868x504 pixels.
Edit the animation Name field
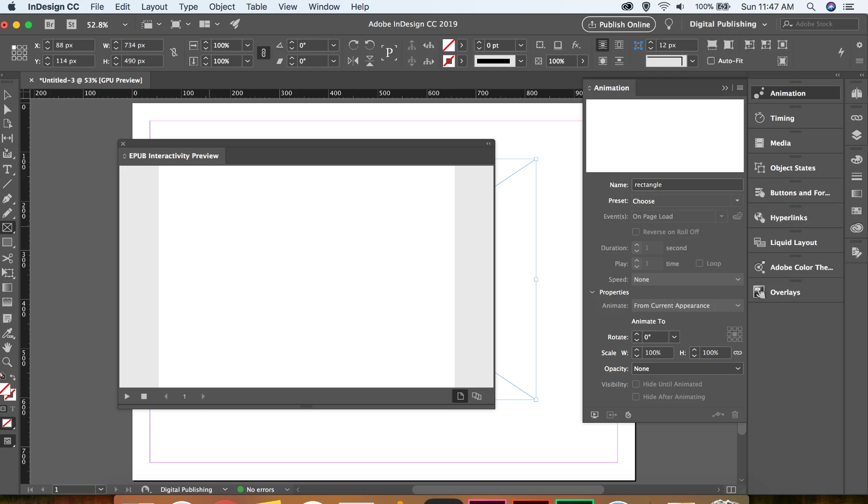(687, 185)
